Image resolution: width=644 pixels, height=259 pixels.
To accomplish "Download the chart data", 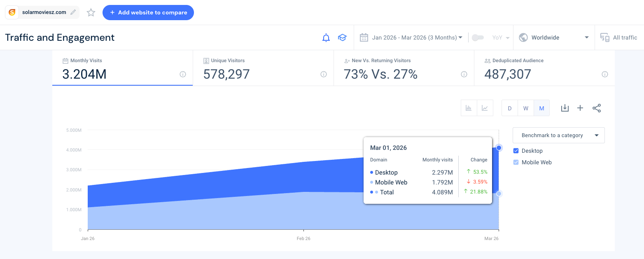I will (565, 108).
